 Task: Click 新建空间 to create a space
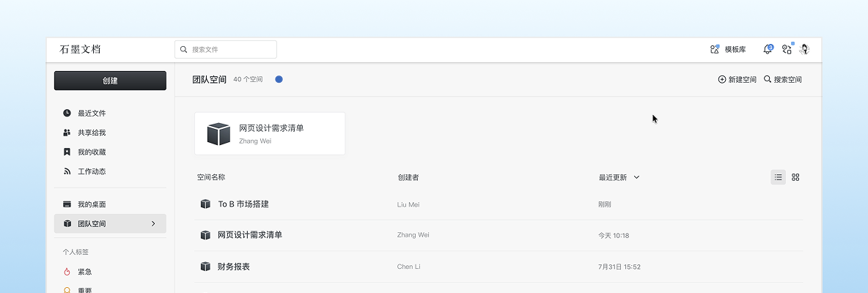point(737,80)
